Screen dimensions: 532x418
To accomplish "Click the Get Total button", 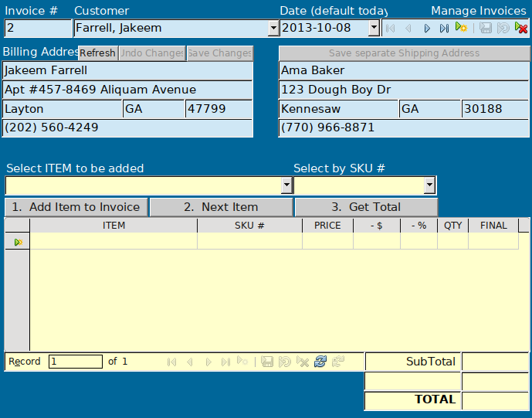I will [365, 207].
